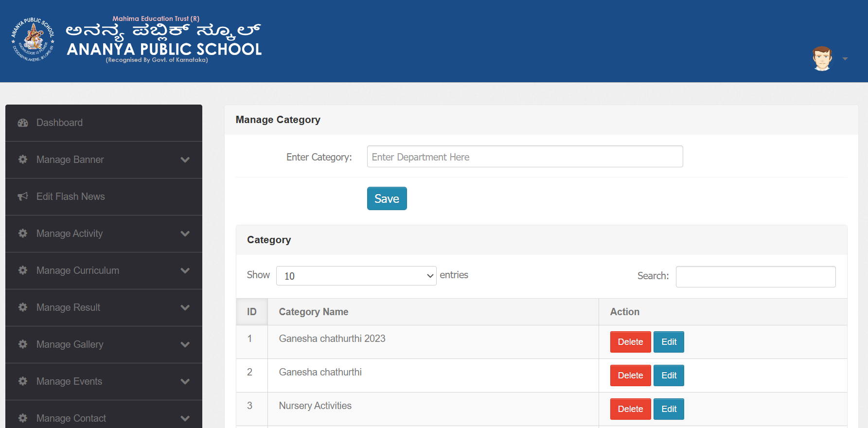Focus the Enter Category input field
868x428 pixels.
(525, 157)
